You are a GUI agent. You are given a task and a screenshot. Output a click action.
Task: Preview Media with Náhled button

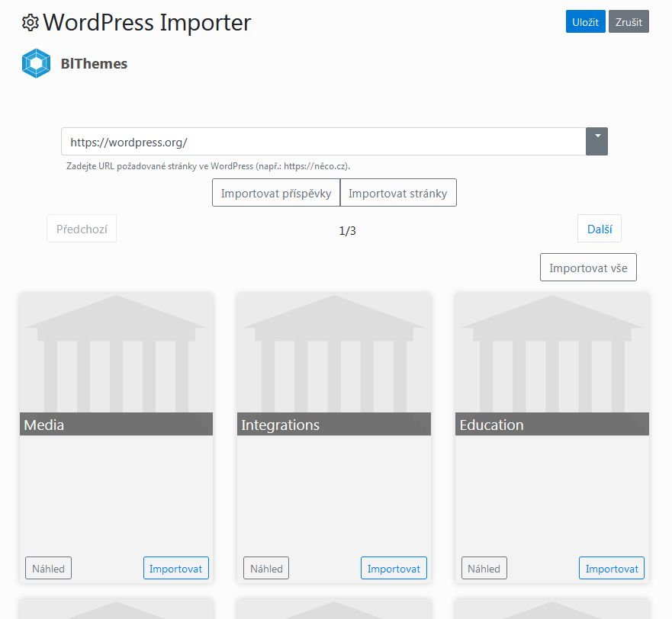tap(48, 568)
